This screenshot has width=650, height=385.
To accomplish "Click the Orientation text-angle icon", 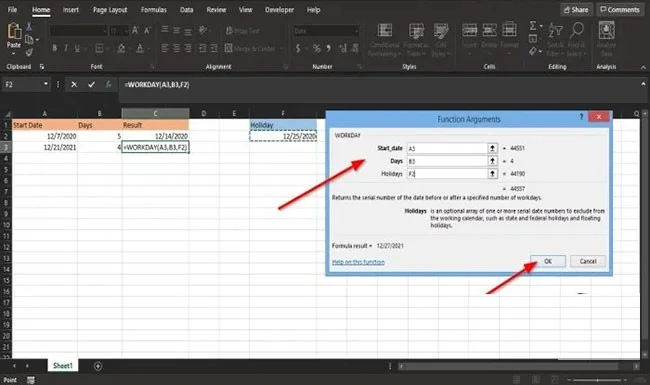I will click(202, 30).
